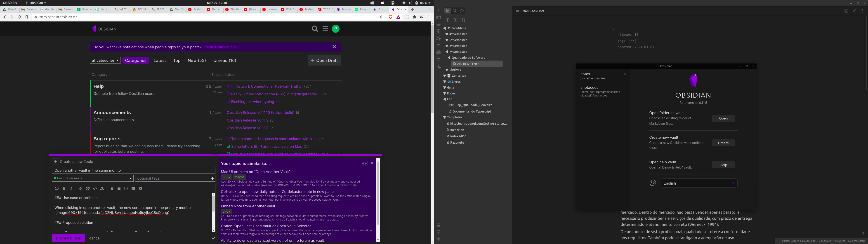Screen dimensions: 868x244
Task: Open the Feature requests category dropdown
Action: click(93, 178)
